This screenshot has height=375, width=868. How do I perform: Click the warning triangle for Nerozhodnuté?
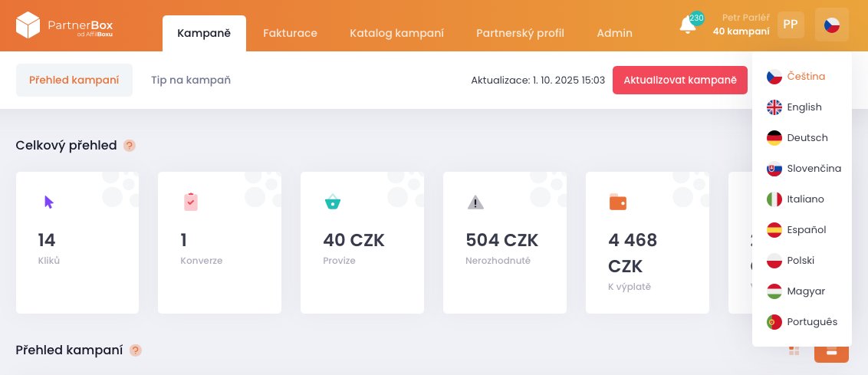[x=475, y=202]
